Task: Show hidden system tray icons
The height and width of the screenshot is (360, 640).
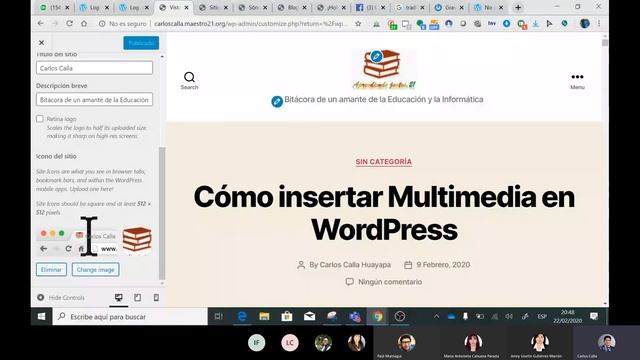Action: pos(436,316)
